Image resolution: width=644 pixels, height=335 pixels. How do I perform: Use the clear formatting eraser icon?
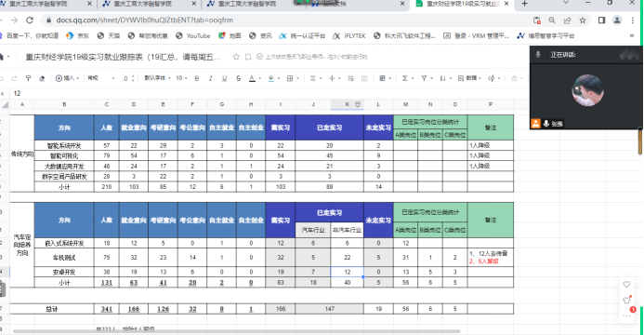42,78
